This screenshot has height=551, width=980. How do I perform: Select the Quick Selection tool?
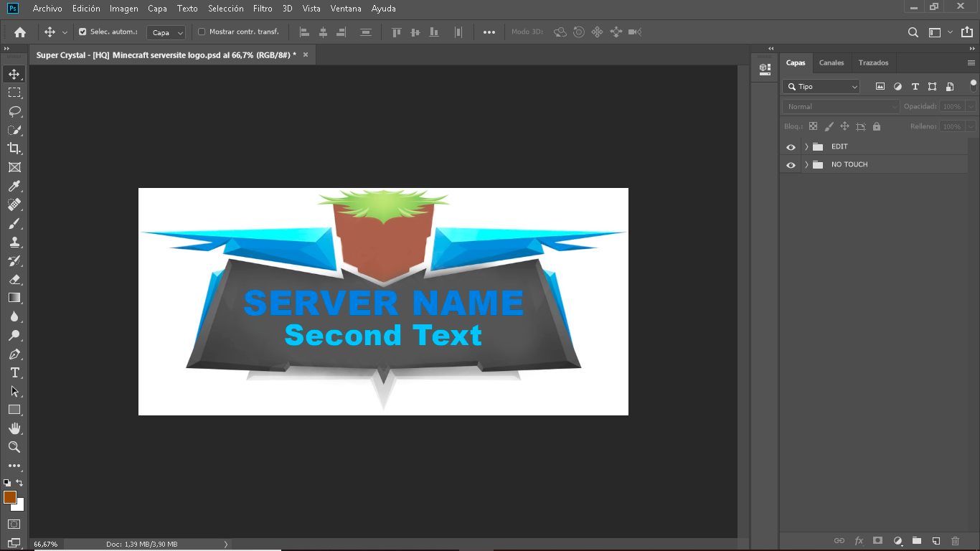pyautogui.click(x=14, y=130)
